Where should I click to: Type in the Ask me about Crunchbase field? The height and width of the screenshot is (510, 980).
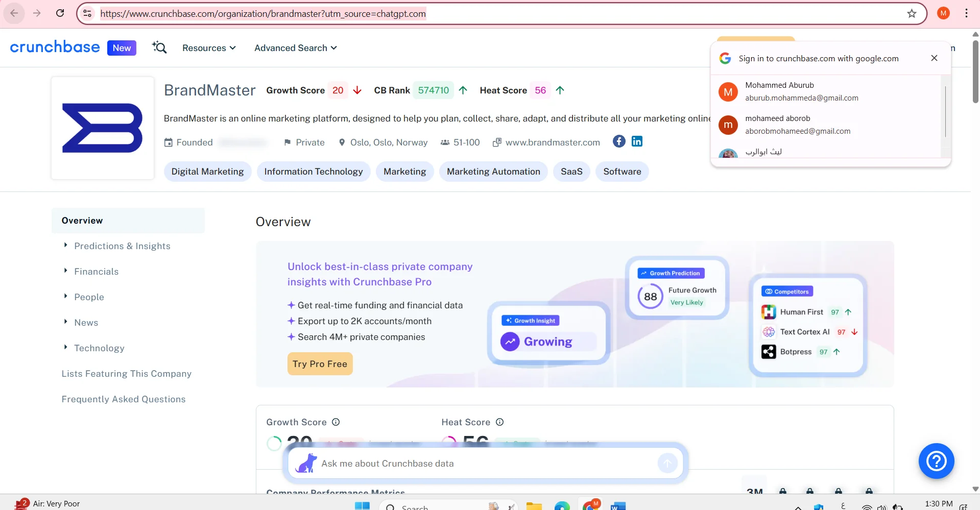(x=485, y=464)
